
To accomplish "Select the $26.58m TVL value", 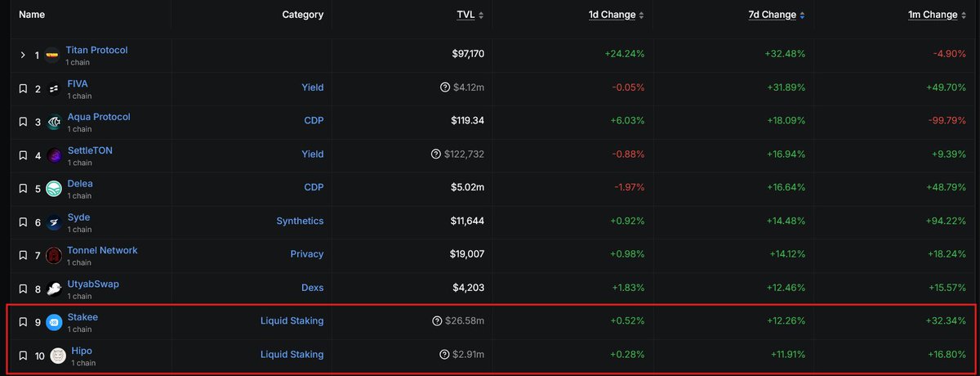I will coord(465,321).
